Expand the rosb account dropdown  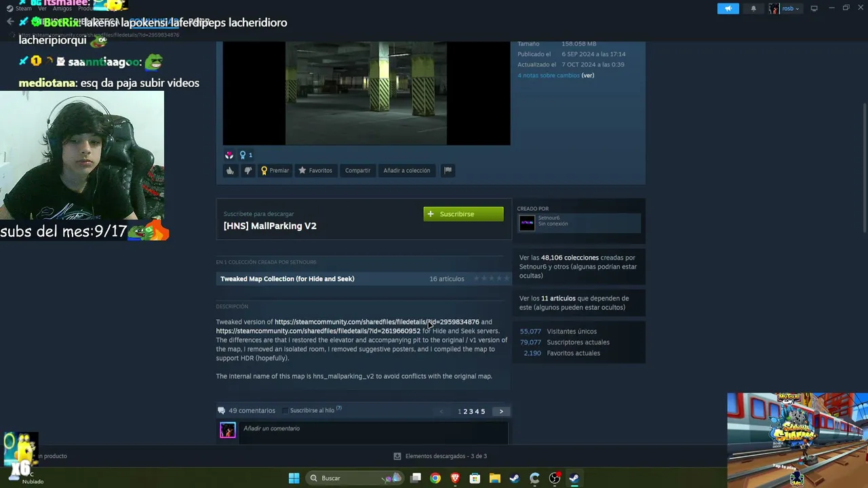coord(785,9)
